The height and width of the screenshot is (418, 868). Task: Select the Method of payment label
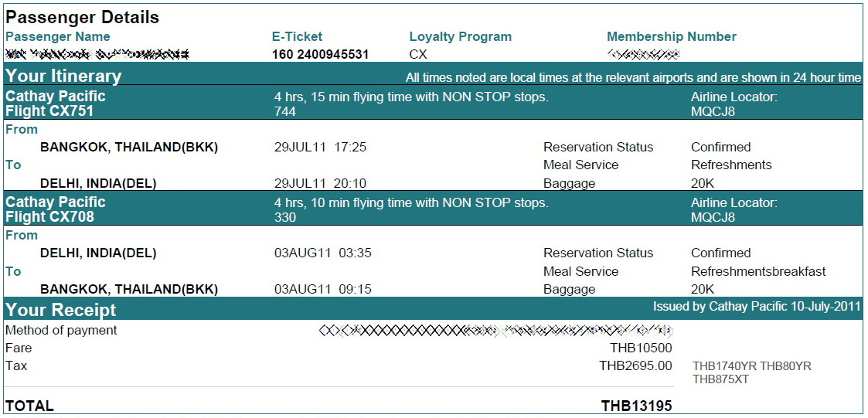click(x=61, y=331)
